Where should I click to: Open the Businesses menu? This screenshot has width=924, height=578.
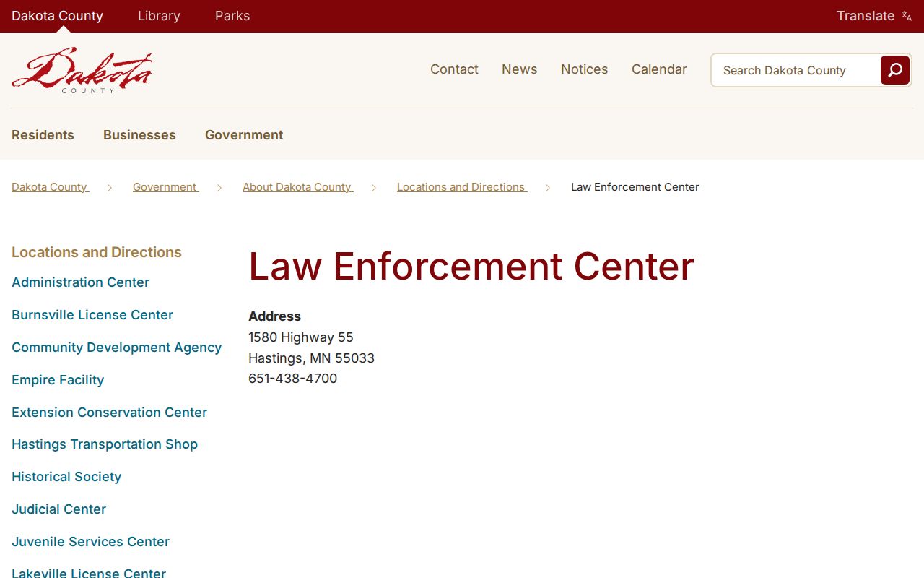(x=139, y=135)
